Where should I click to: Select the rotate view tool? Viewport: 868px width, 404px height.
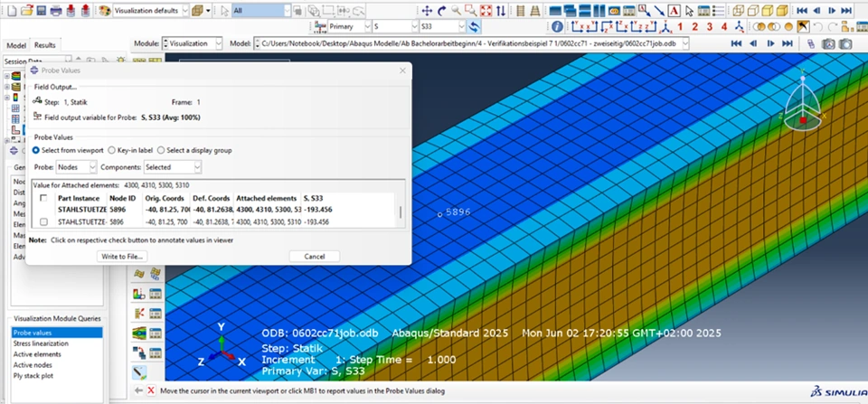tap(442, 11)
